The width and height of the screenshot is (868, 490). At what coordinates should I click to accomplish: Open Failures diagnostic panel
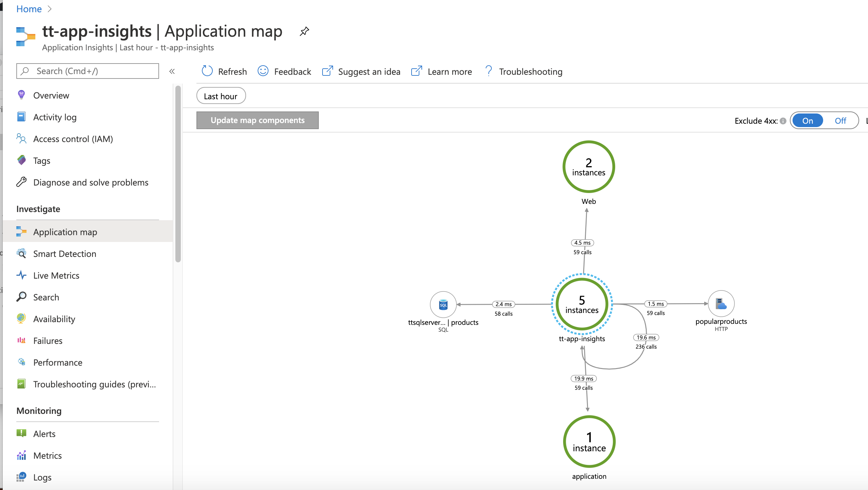(47, 340)
